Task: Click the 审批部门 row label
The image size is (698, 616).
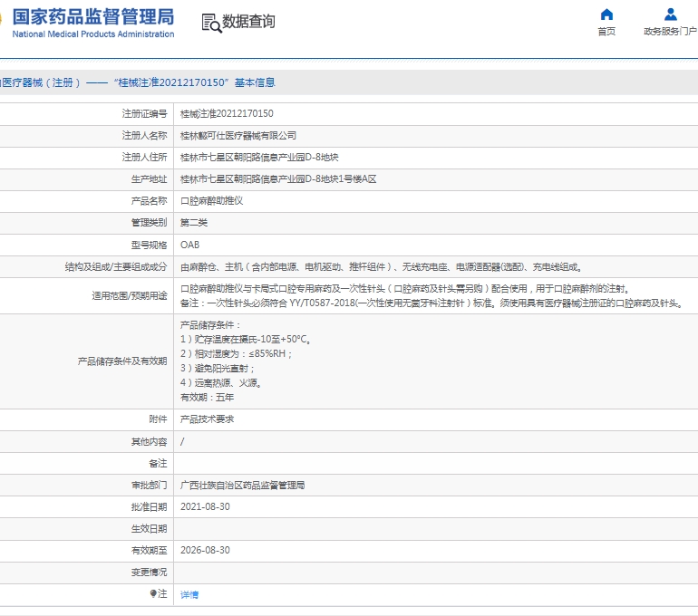Action: pyautogui.click(x=150, y=486)
